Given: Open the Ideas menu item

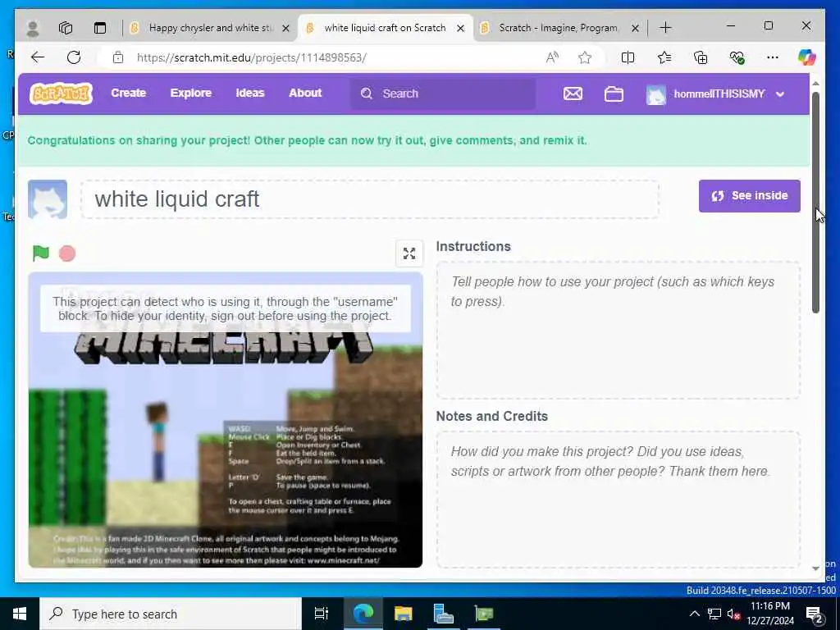Looking at the screenshot, I should (x=250, y=94).
